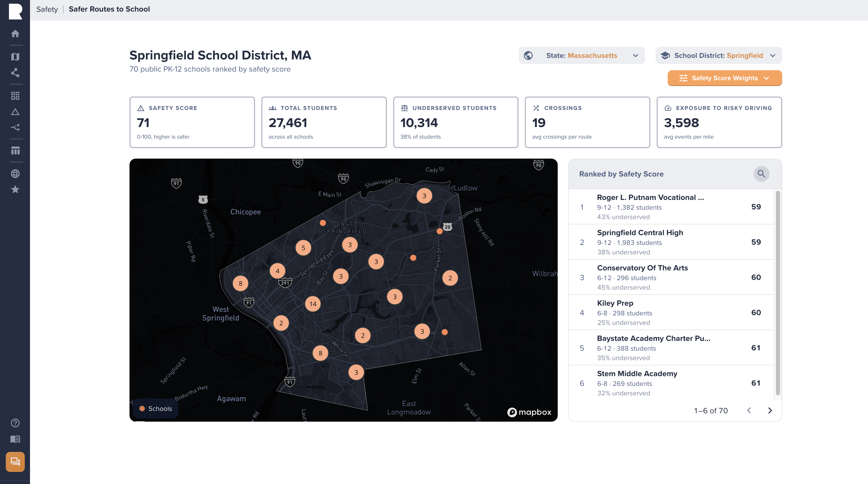This screenshot has width=868, height=484.
Task: Click the search icon in ranking panel
Action: 761,174
